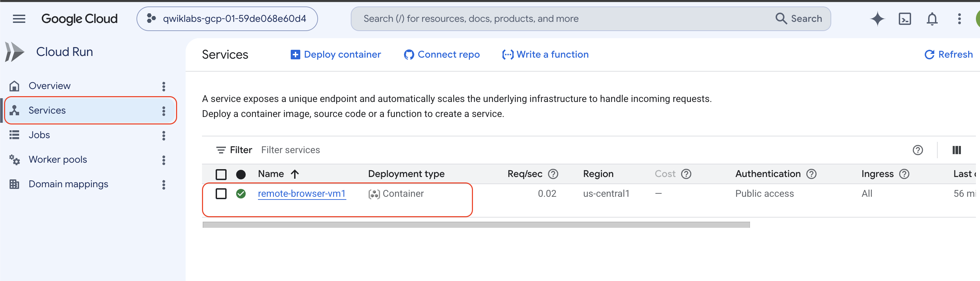The height and width of the screenshot is (281, 980).
Task: Click the Filter icon
Action: coord(221,150)
